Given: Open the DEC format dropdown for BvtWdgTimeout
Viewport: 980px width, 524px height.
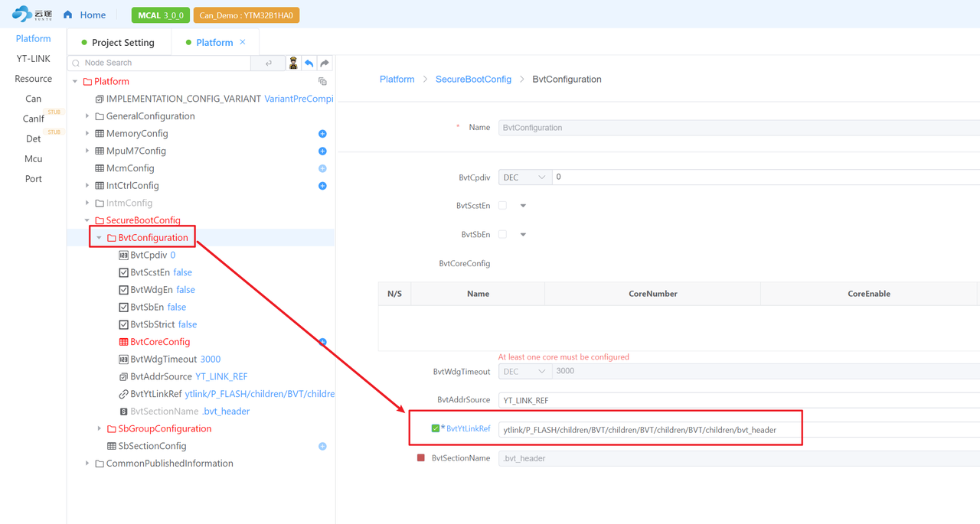Looking at the screenshot, I should pos(524,371).
